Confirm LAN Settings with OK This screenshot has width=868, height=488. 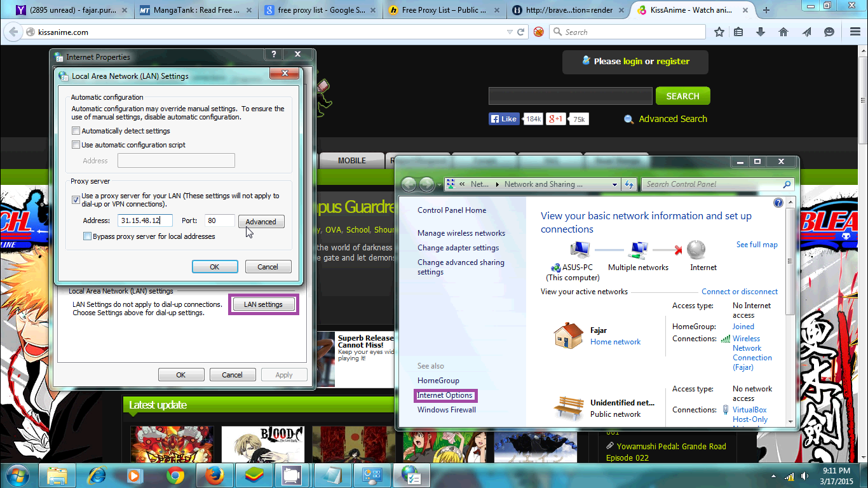coord(215,267)
